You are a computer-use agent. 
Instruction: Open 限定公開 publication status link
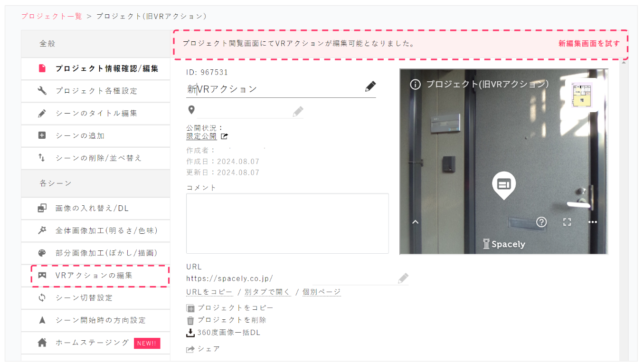[x=201, y=136]
